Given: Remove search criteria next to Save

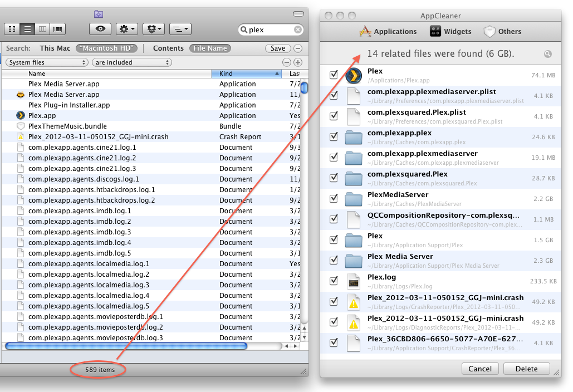Looking at the screenshot, I should [x=298, y=48].
